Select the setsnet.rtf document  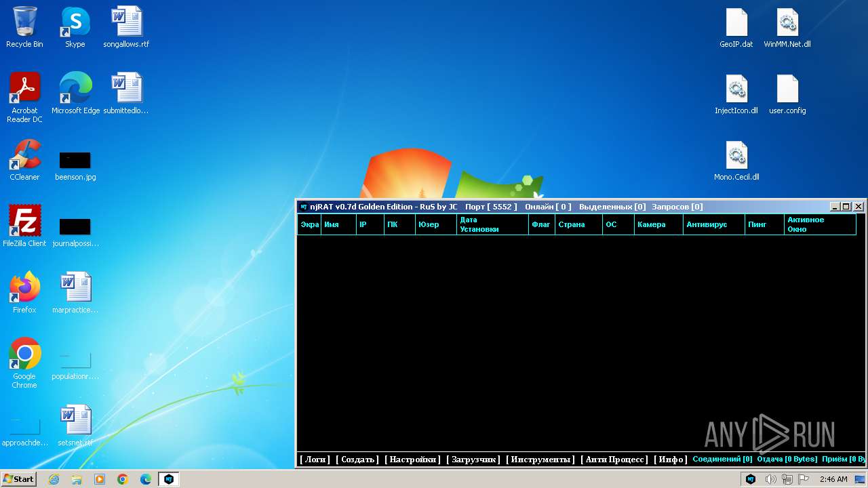tap(75, 426)
